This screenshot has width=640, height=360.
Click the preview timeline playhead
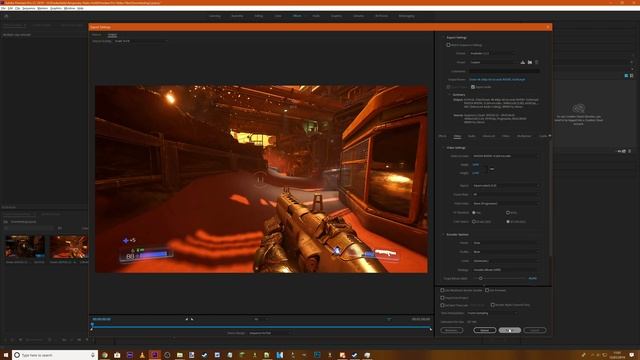click(92, 325)
